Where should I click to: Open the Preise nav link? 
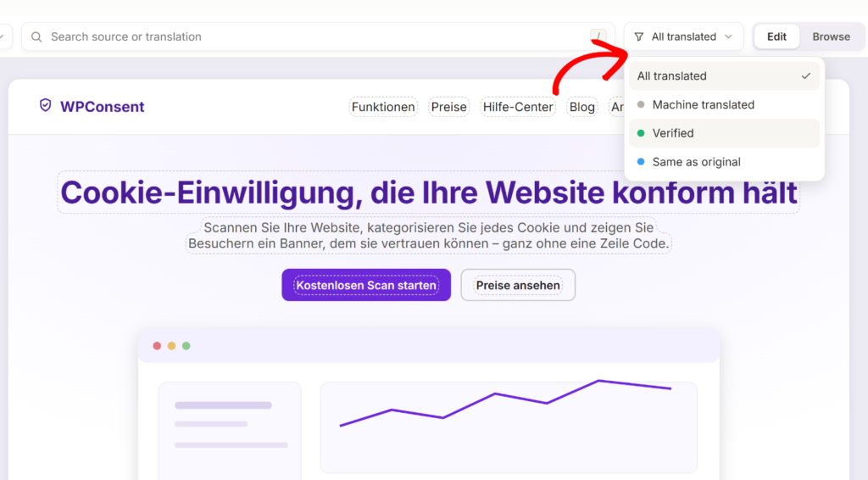click(x=449, y=107)
